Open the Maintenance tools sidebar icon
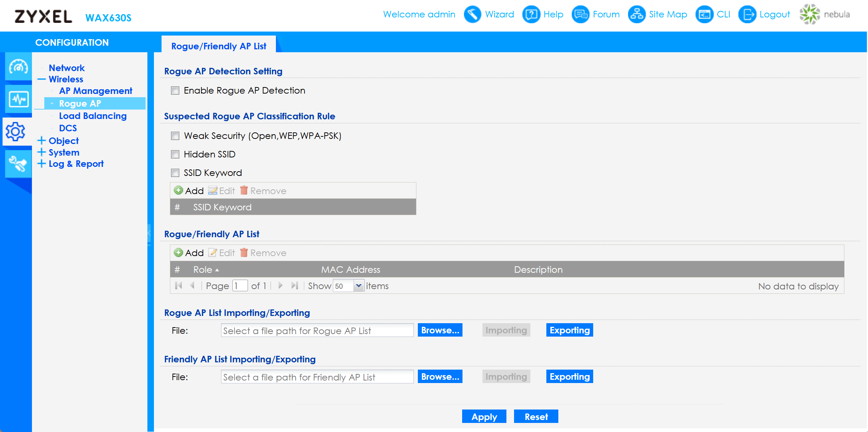The width and height of the screenshot is (868, 432). (18, 164)
